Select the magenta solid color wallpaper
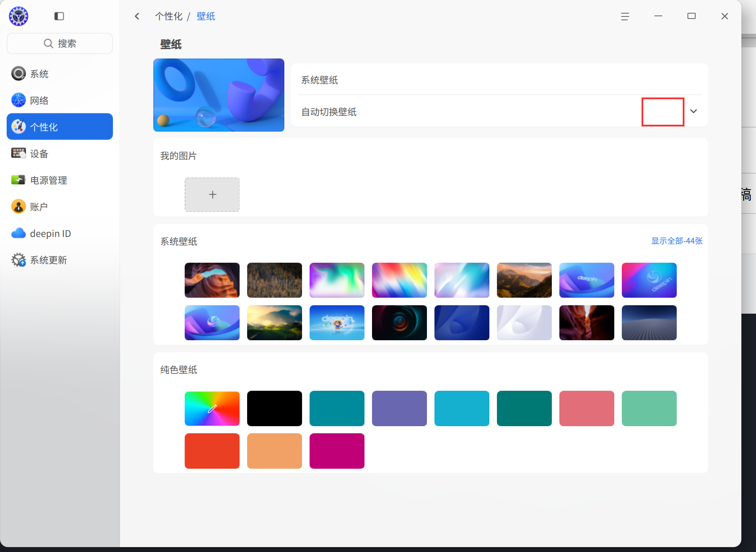The width and height of the screenshot is (756, 552). [x=337, y=451]
